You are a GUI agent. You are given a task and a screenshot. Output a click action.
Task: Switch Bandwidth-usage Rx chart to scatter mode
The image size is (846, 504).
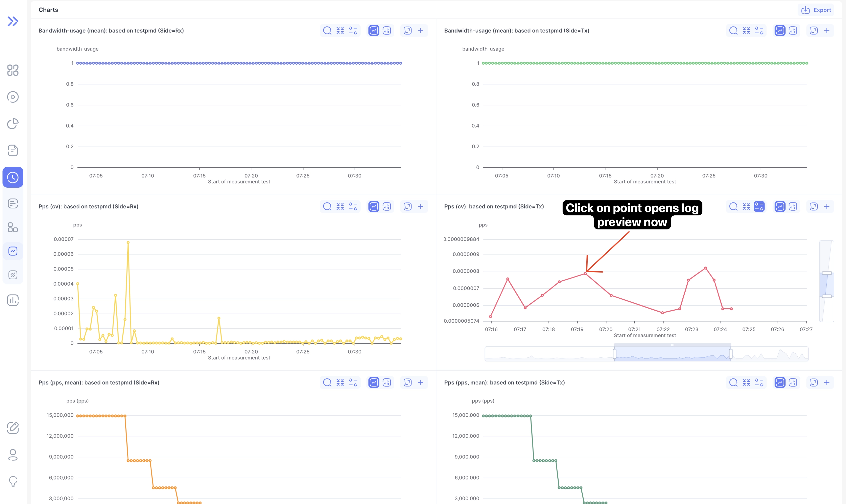pos(387,31)
